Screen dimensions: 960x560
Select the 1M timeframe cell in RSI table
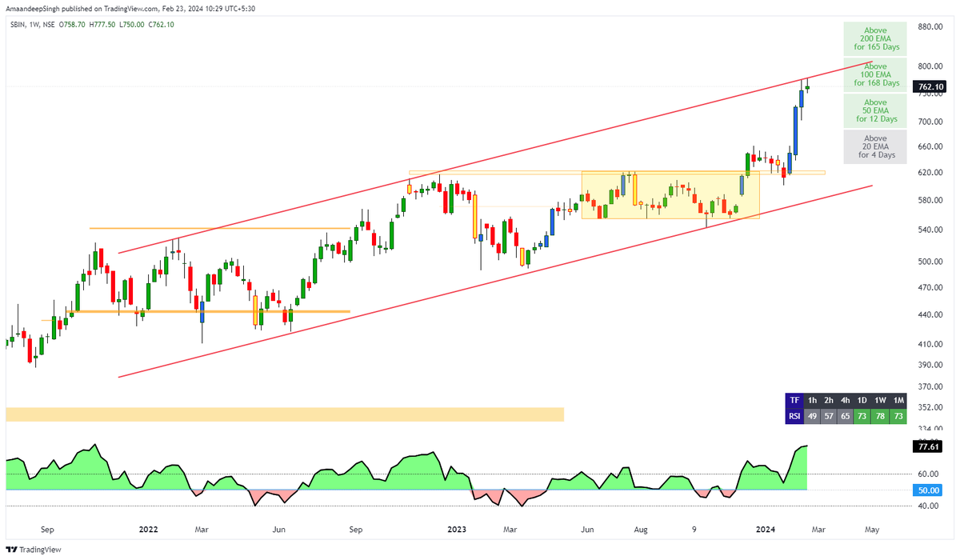tap(898, 400)
